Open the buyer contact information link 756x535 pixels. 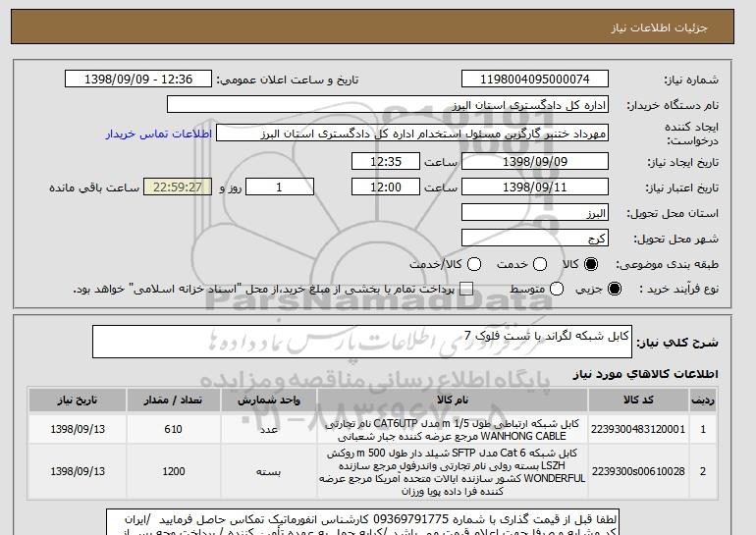[x=159, y=134]
